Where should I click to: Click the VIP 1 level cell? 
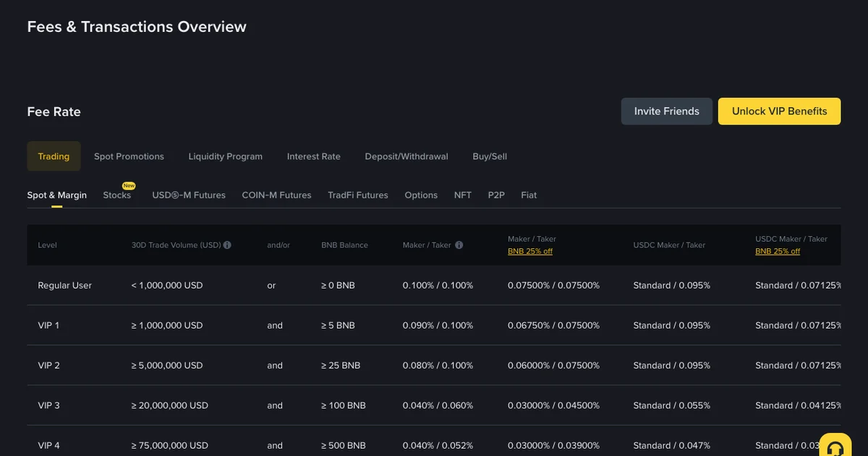(48, 326)
